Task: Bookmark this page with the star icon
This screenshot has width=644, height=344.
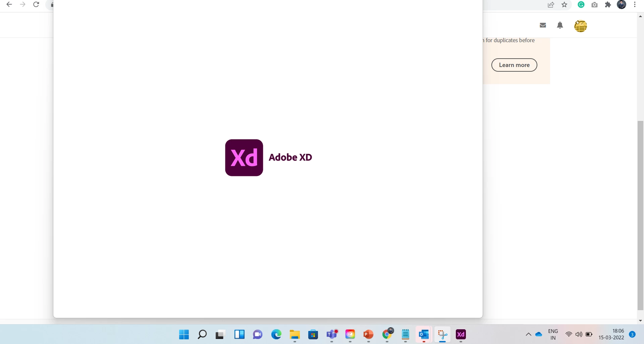Action: [x=565, y=5]
